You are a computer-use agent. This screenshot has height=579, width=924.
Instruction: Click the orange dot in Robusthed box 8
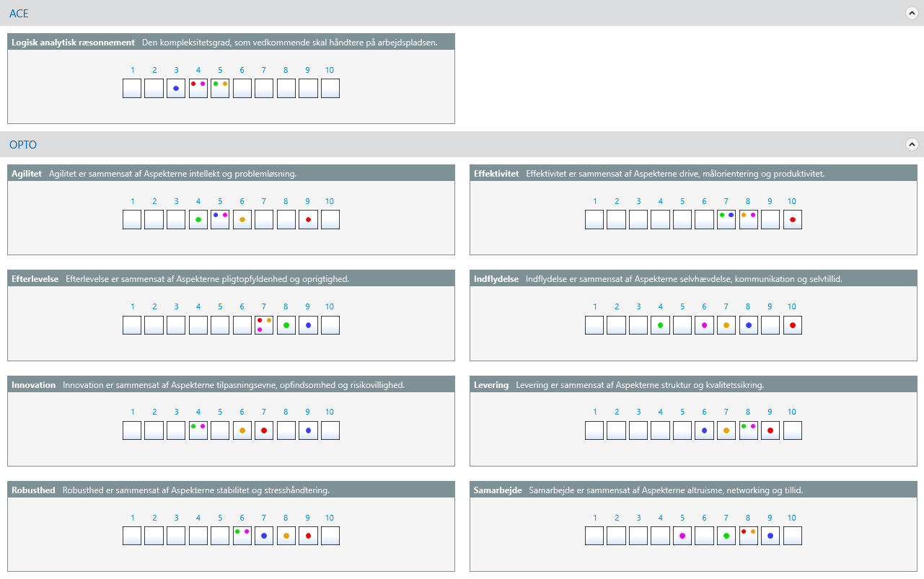pyautogui.click(x=286, y=536)
